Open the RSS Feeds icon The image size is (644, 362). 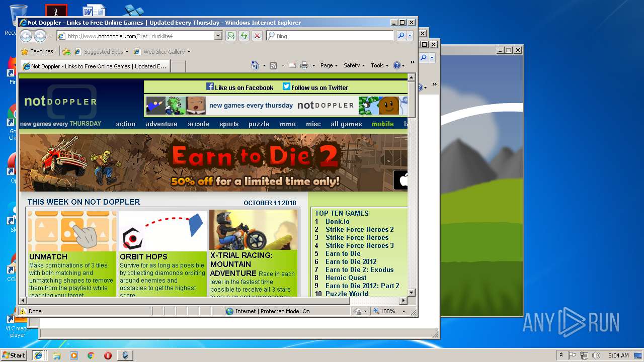point(273,65)
